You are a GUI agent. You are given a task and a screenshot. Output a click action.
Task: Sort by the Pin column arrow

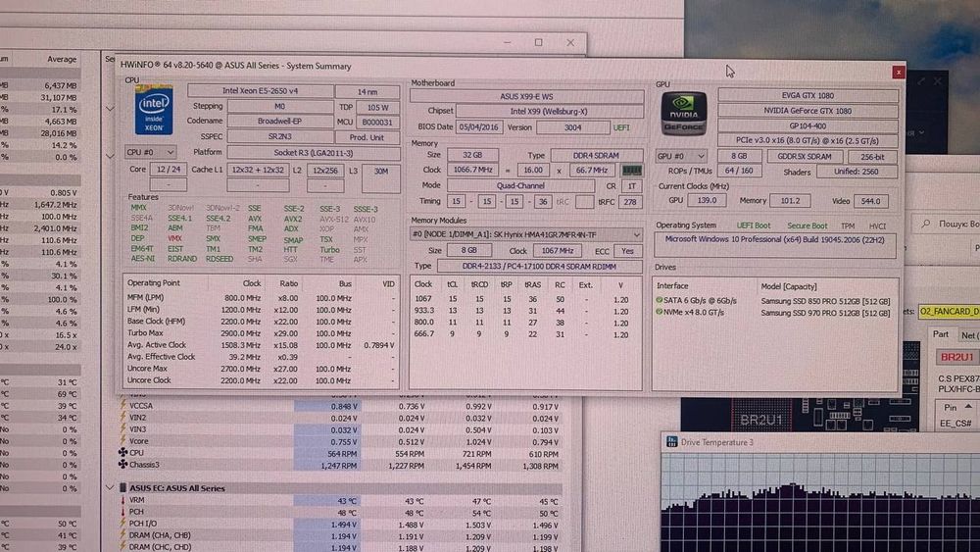(x=968, y=407)
